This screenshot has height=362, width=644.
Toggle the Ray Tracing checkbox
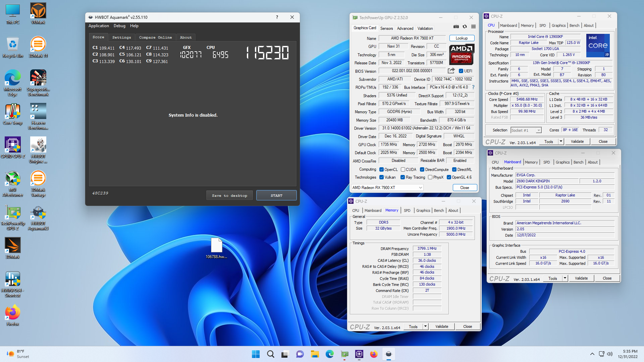402,177
